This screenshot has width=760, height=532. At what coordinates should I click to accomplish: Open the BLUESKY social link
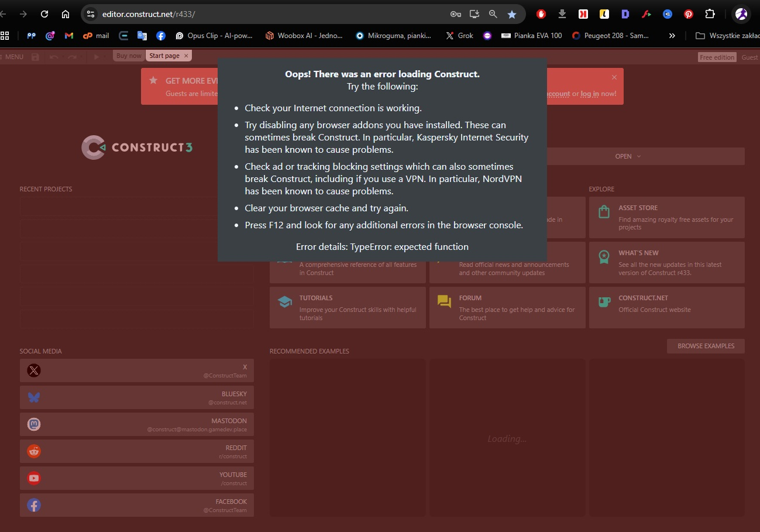point(137,397)
